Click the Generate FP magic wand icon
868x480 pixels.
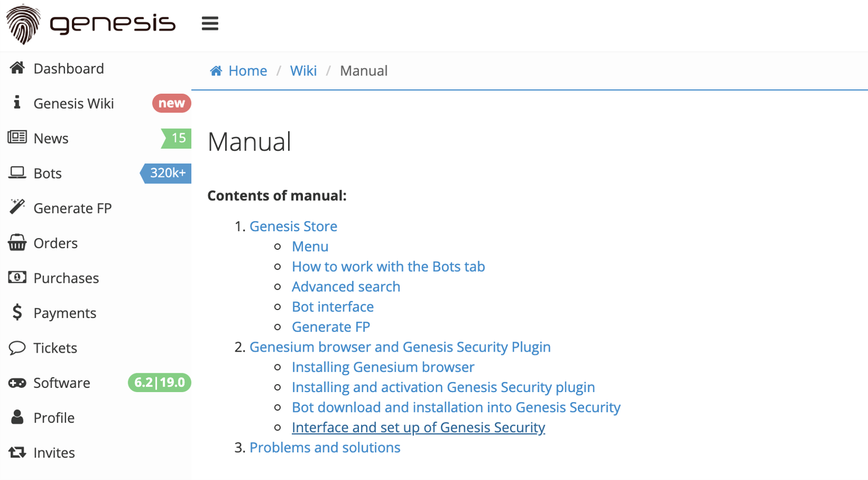pos(17,207)
